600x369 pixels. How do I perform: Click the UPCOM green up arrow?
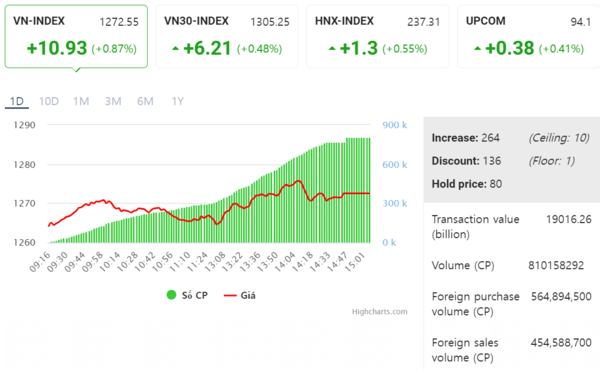click(x=477, y=49)
